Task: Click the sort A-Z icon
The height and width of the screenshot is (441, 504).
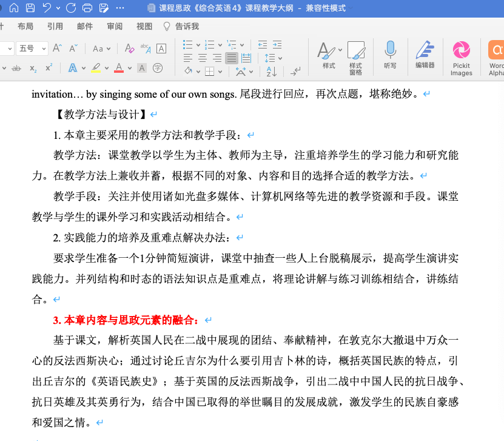Action: tap(271, 72)
